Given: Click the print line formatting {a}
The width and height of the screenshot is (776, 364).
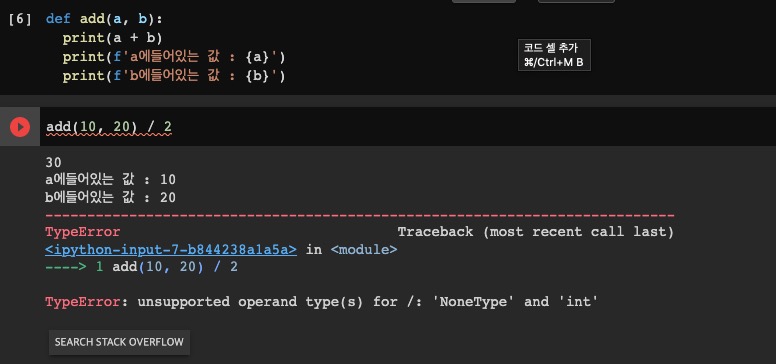Looking at the screenshot, I should [174, 57].
